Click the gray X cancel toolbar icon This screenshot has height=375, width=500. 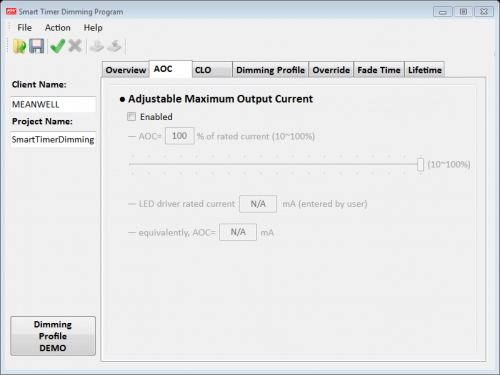pyautogui.click(x=75, y=46)
